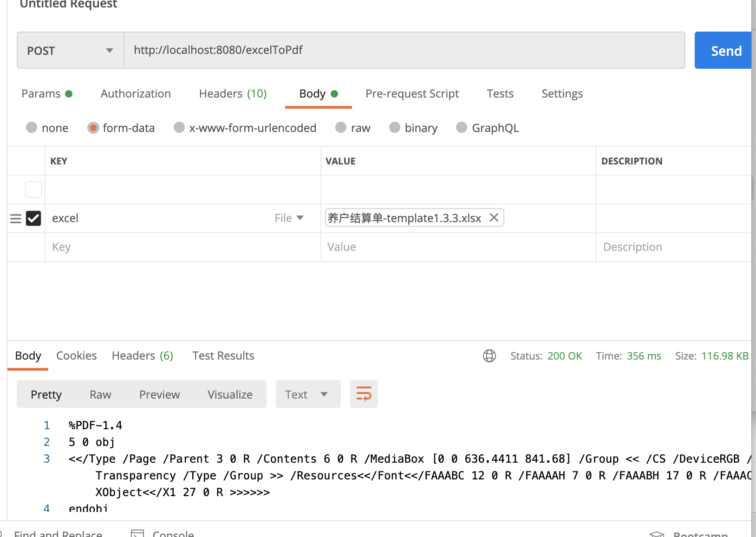The width and height of the screenshot is (756, 537).
Task: Open the File type dropdown on the excel row
Action: [289, 218]
